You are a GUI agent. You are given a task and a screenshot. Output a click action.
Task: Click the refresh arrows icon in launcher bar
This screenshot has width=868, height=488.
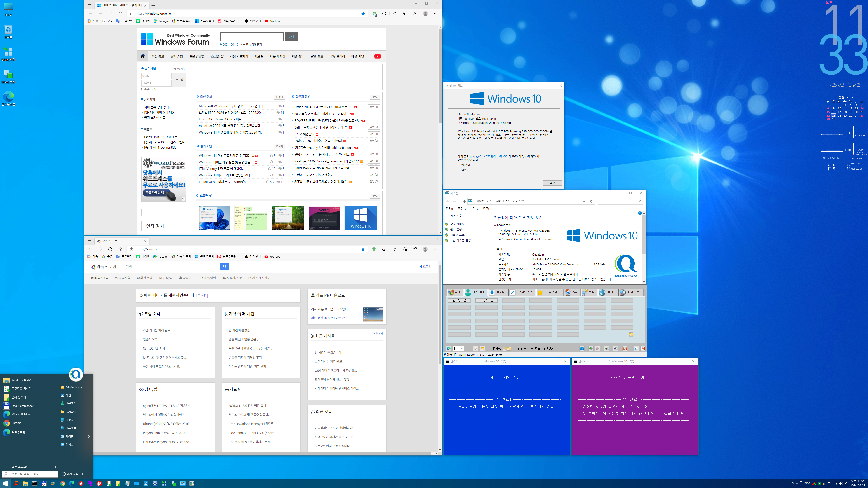click(636, 349)
